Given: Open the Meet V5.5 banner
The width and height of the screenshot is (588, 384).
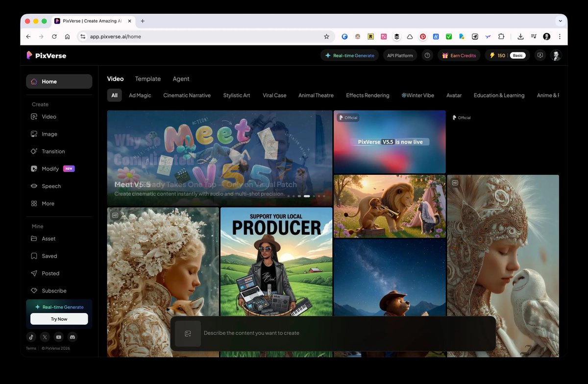Looking at the screenshot, I should 220,158.
